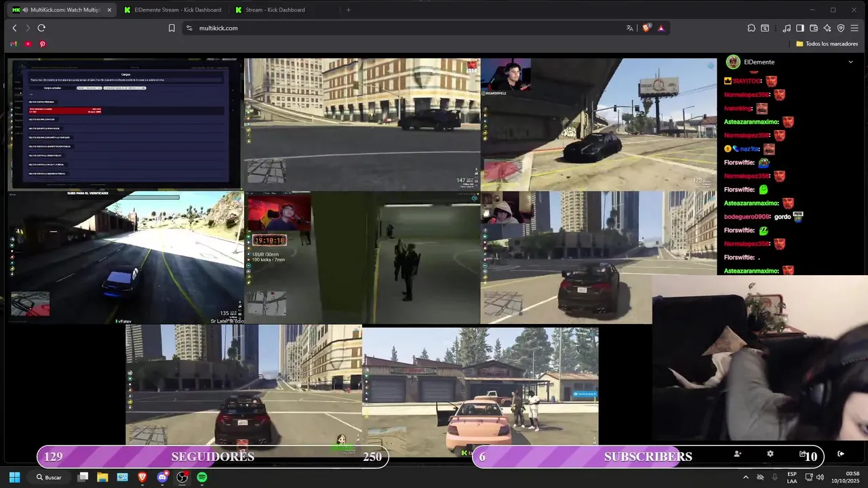868x488 pixels.
Task: Open the tab search icon in toolbar
Action: tap(765, 28)
